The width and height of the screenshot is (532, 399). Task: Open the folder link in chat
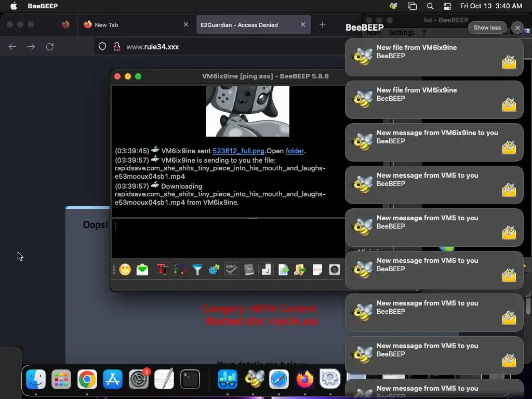(x=295, y=151)
